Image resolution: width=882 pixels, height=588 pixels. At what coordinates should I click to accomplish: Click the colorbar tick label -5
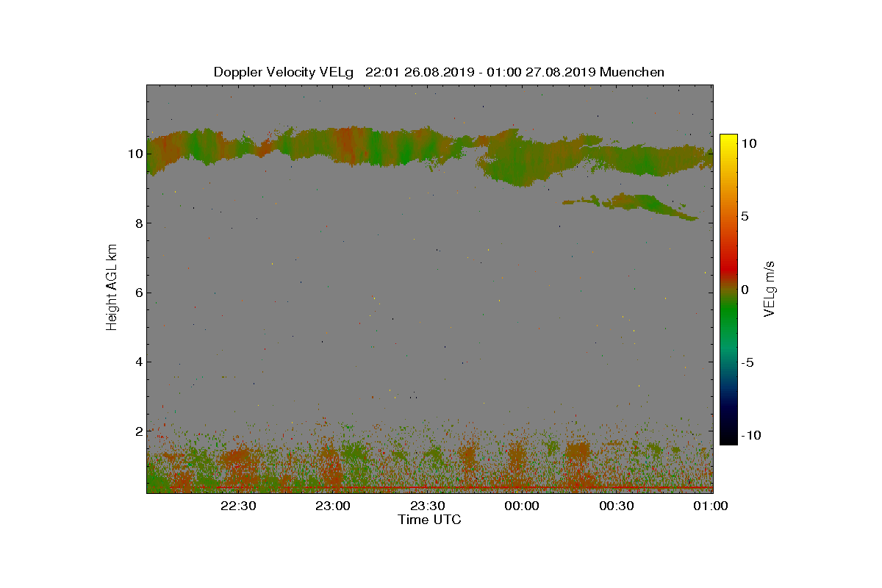tap(747, 362)
